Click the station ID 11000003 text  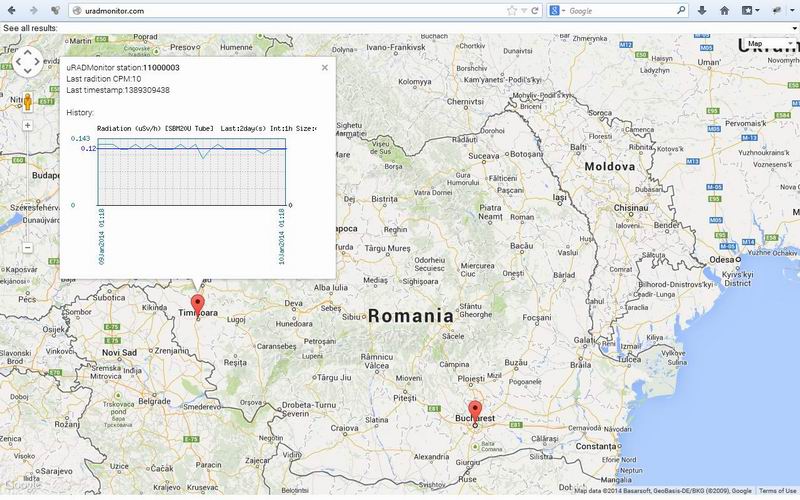click(161, 68)
